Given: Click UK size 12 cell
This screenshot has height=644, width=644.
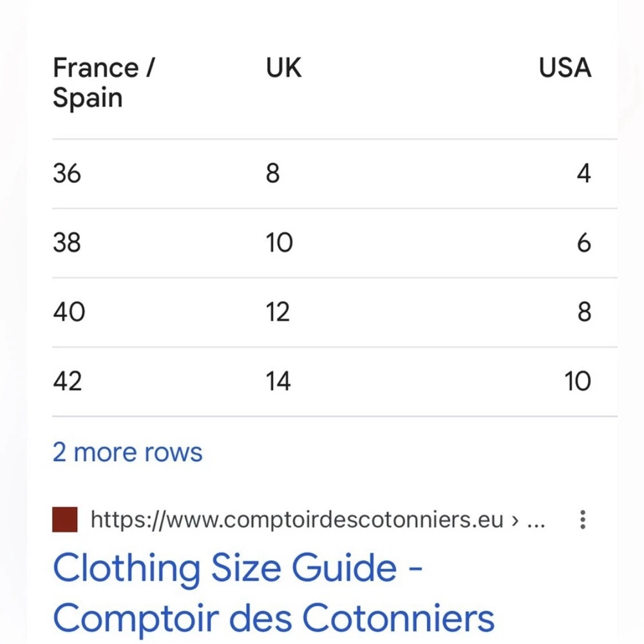Looking at the screenshot, I should click(278, 313).
